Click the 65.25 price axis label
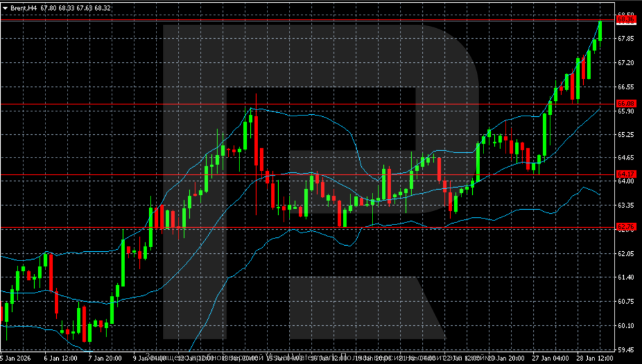Viewport: 642px width, 364px height. pos(626,135)
